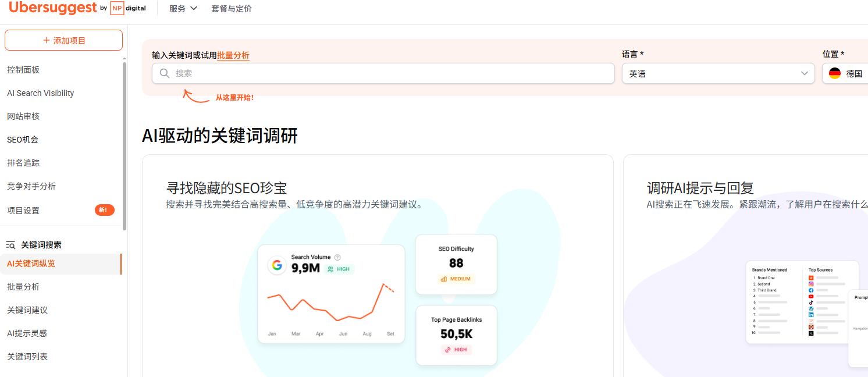
Task: Select SEO机会 sidebar item
Action: 23,140
